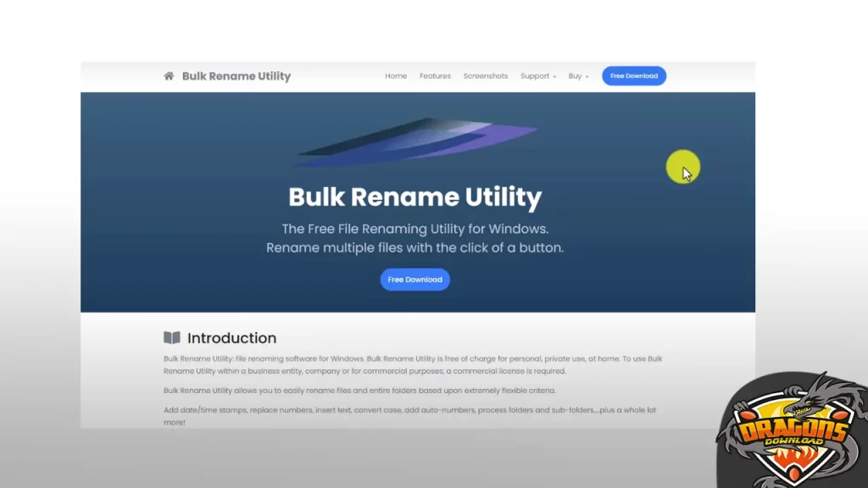Click the caret arrow next to Support
868x488 pixels.
pyautogui.click(x=555, y=76)
